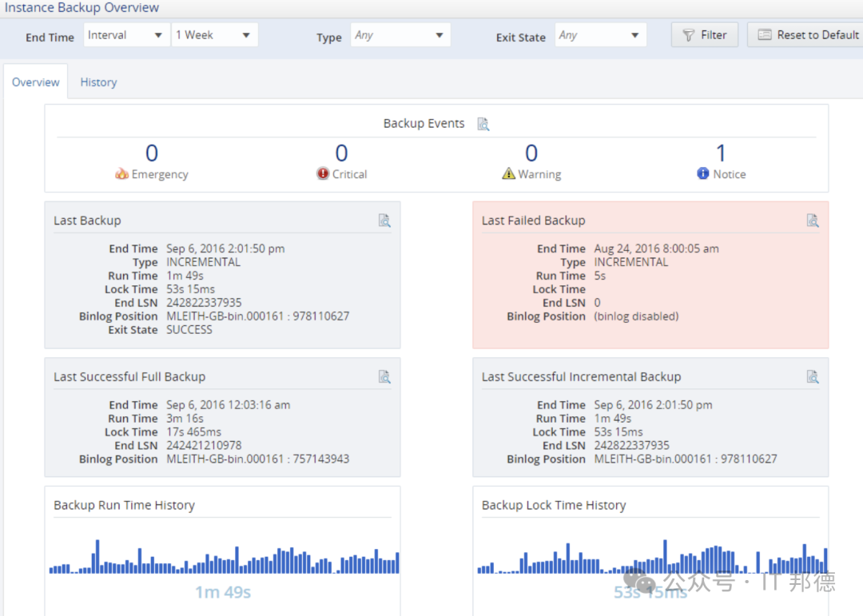Click the Last Failed Backup heading

533,221
